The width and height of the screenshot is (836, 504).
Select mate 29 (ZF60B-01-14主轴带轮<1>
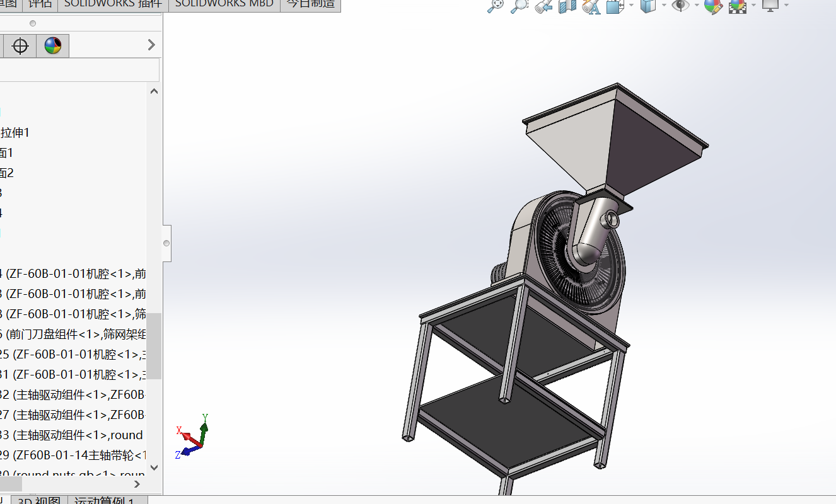(73, 455)
